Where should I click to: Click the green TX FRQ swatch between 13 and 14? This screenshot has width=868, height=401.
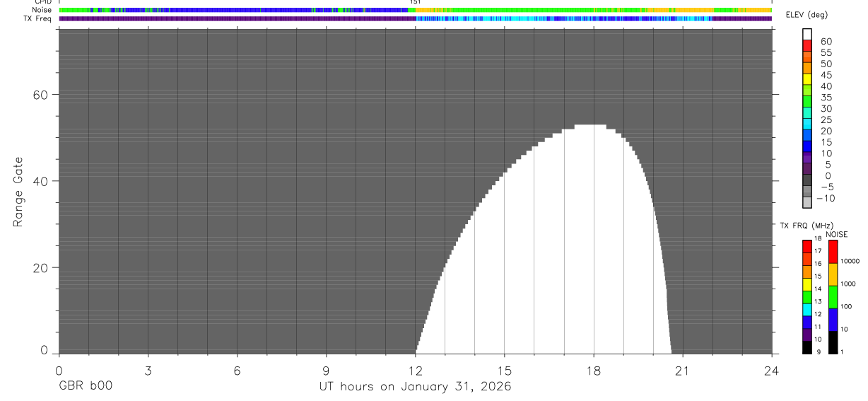point(807,297)
